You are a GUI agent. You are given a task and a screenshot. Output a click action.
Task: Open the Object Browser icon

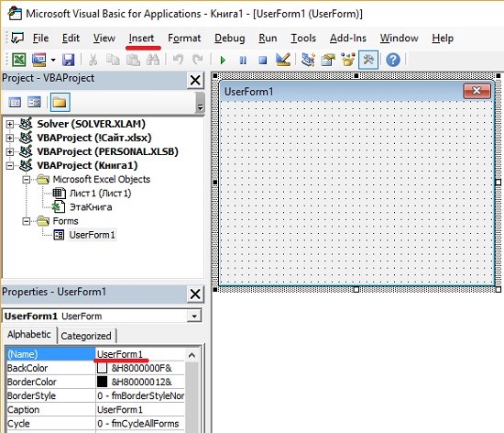click(348, 60)
